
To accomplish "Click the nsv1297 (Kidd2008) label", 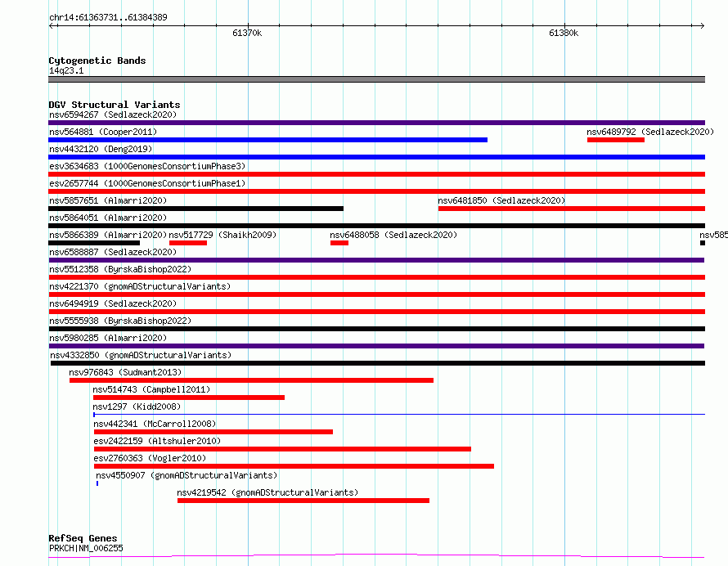I will point(137,407).
